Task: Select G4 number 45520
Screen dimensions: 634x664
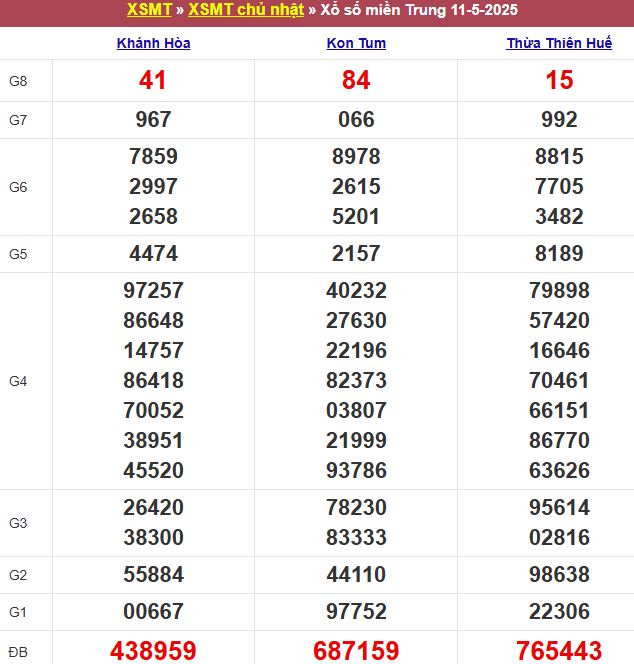Action: (153, 470)
